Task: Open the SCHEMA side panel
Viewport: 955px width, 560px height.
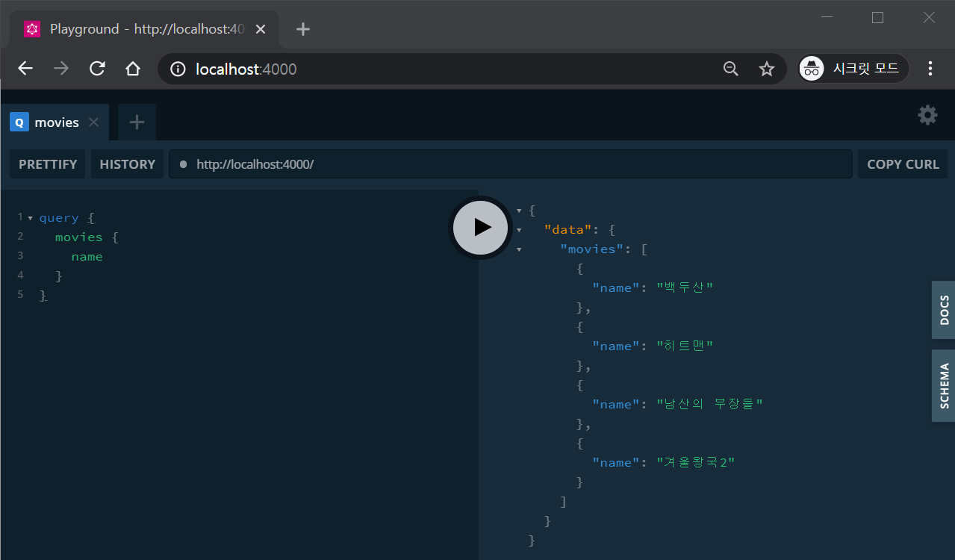Action: click(x=943, y=385)
